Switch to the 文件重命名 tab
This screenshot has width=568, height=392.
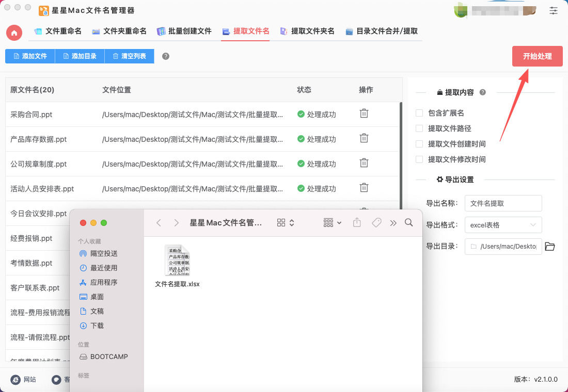58,31
